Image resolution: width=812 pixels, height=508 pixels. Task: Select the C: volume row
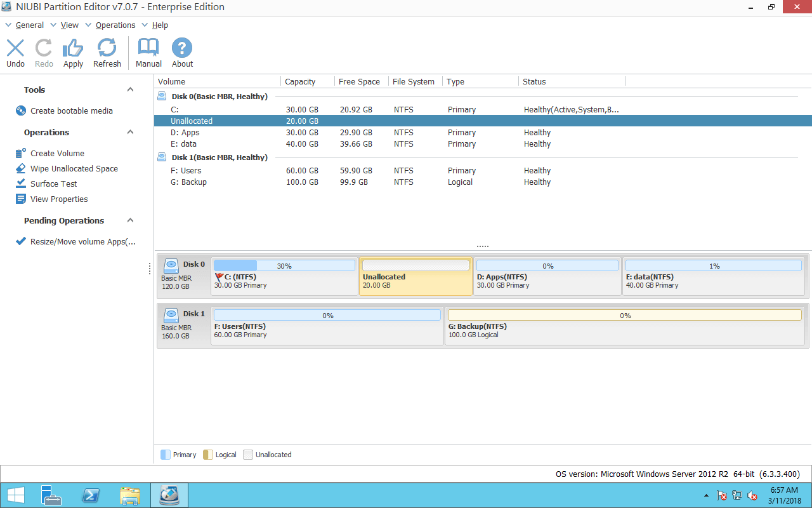coord(483,109)
